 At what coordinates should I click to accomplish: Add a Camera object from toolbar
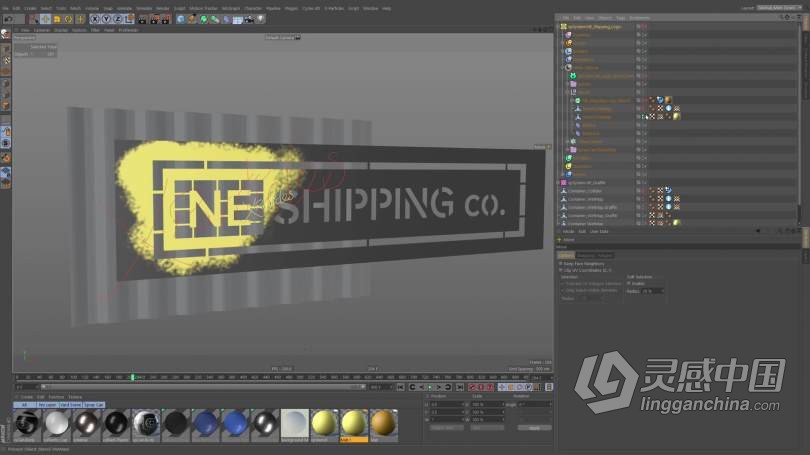[249, 19]
